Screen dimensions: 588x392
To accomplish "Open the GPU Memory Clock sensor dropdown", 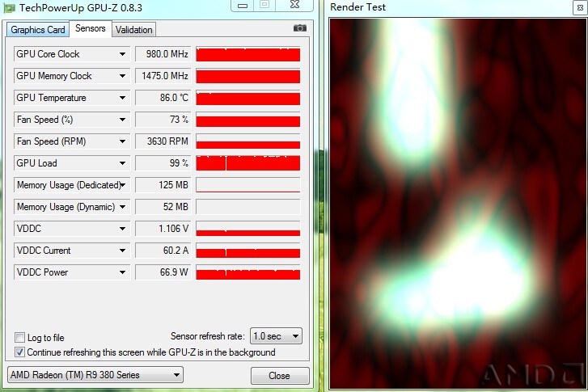I will click(122, 76).
